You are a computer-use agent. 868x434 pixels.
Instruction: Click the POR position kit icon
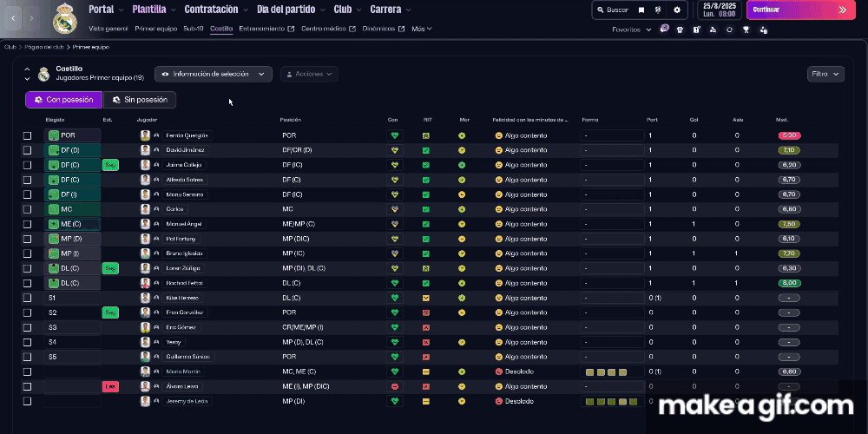click(x=54, y=135)
